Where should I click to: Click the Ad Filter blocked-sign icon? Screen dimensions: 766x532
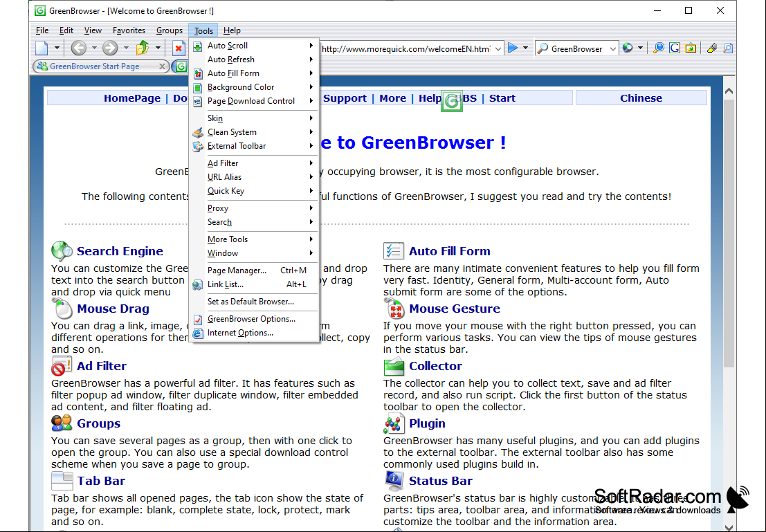pos(62,365)
